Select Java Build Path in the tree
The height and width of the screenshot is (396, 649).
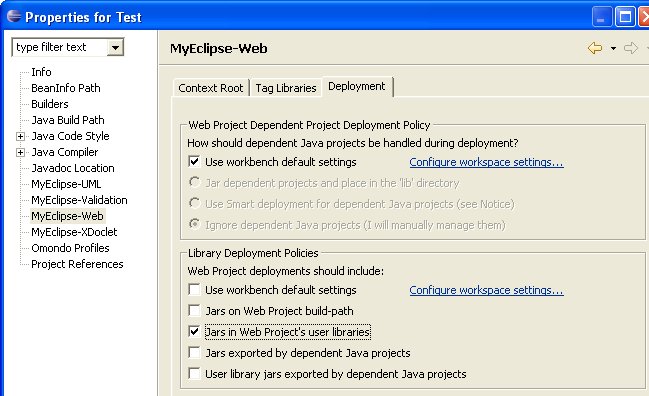tap(68, 120)
